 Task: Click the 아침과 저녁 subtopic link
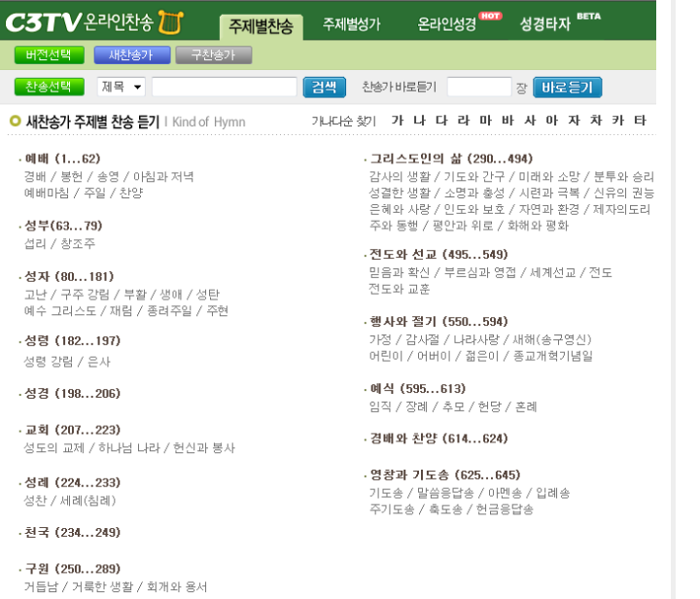tap(163, 177)
